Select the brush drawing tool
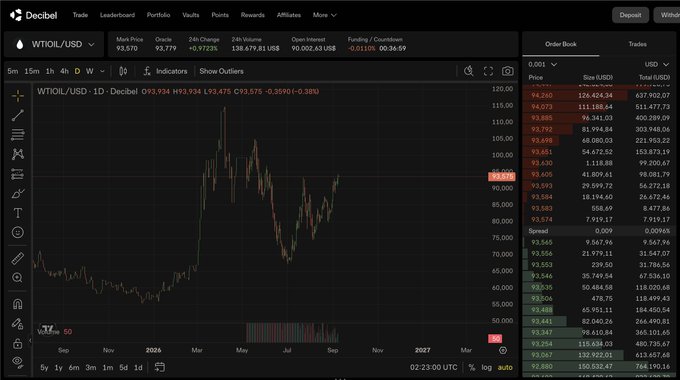 [18, 193]
